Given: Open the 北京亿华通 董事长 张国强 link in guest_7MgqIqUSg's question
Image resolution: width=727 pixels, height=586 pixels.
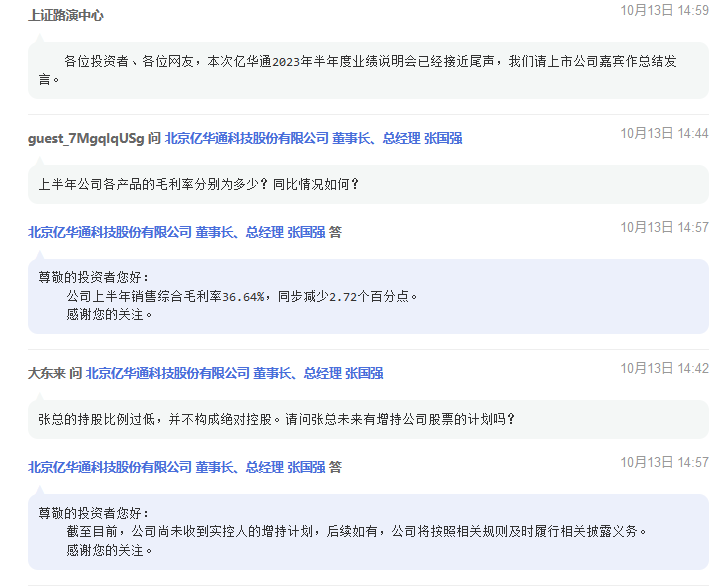Looking at the screenshot, I should click(x=313, y=138).
